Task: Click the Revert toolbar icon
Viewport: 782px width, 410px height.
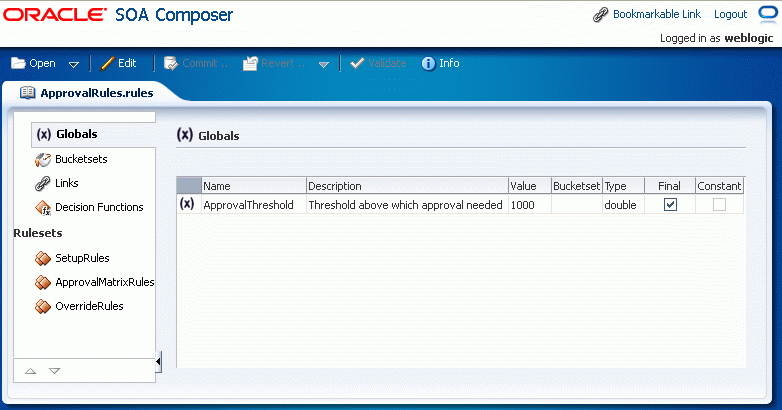Action: [250, 63]
